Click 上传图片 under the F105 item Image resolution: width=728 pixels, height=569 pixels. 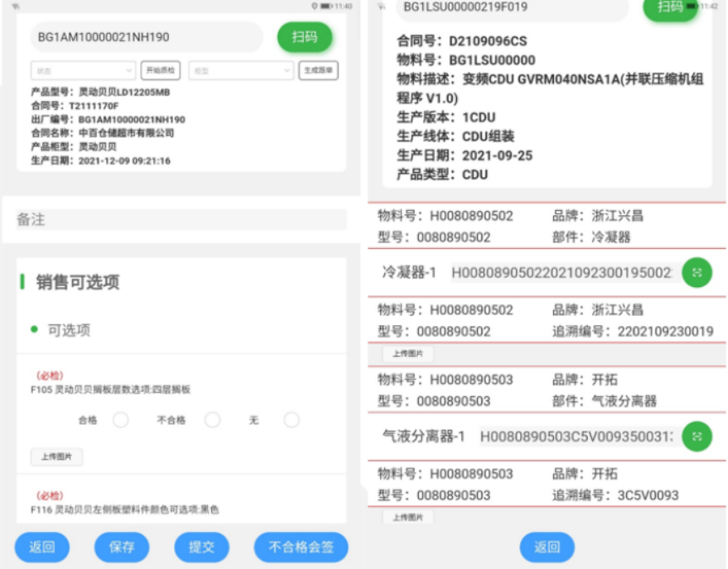click(x=57, y=457)
